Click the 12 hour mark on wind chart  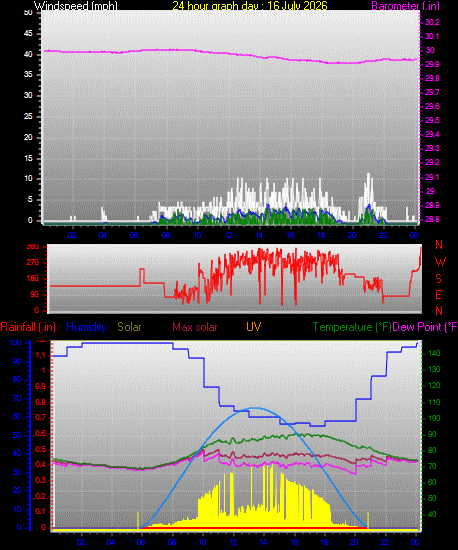point(228,235)
